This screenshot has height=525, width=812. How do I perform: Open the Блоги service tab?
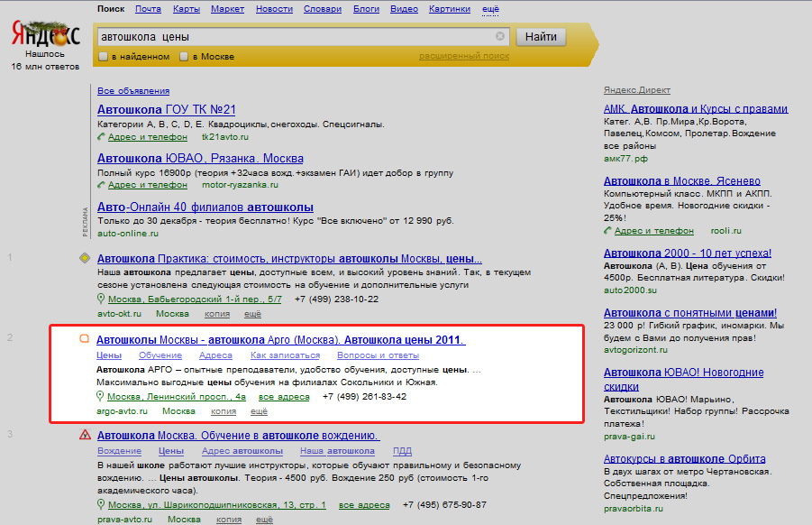tap(366, 9)
